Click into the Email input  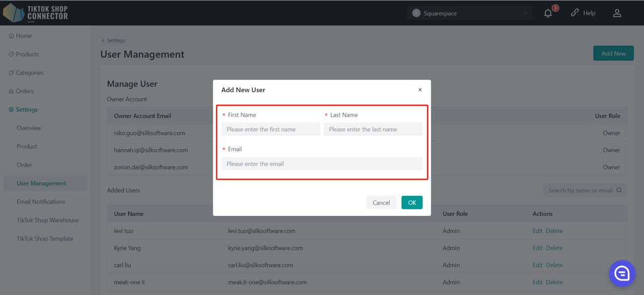pyautogui.click(x=322, y=164)
